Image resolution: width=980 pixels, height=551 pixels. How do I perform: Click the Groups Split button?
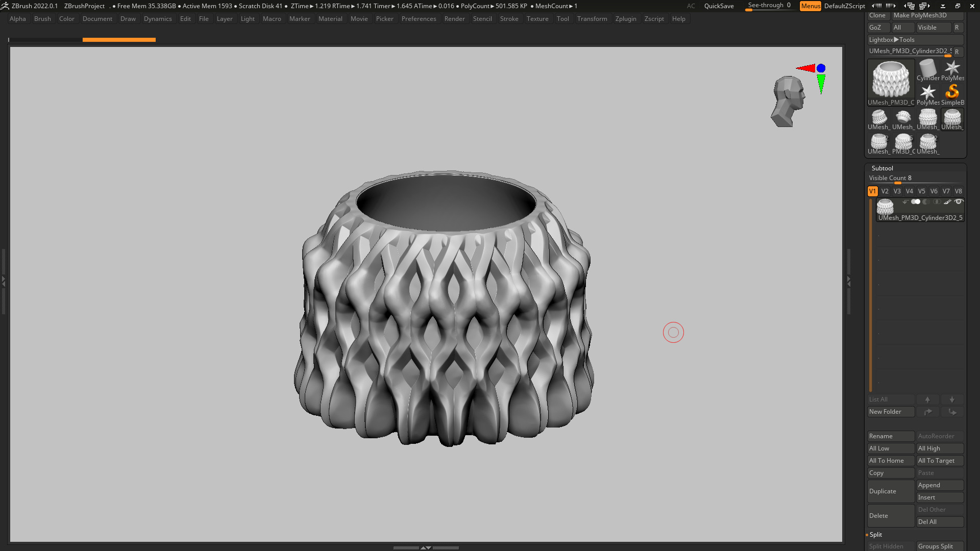[940, 546]
